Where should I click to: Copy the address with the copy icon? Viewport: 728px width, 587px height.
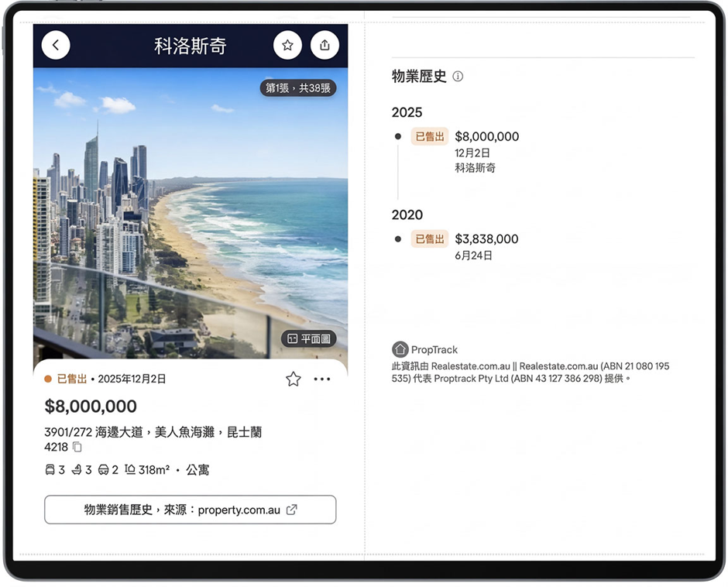[77, 447]
